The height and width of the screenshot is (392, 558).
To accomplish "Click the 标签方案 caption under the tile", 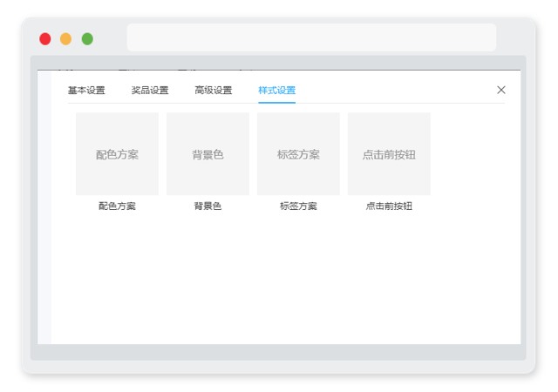I will [298, 206].
